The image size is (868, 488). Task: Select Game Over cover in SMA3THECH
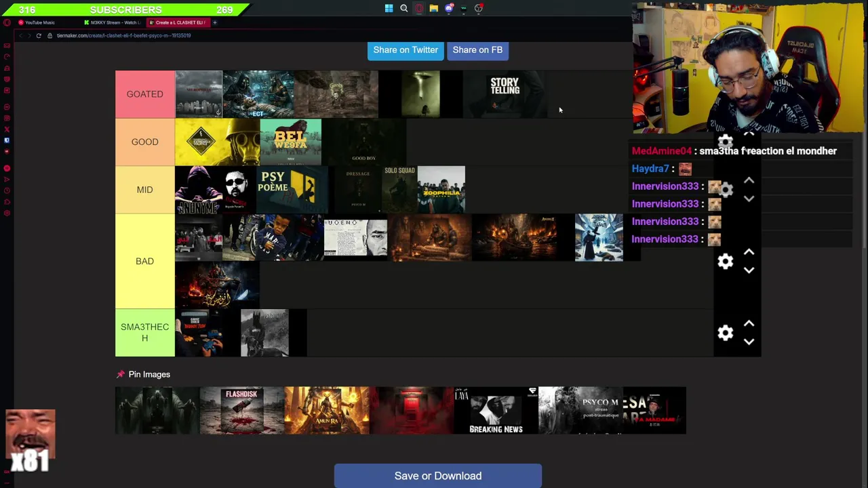[x=199, y=333]
